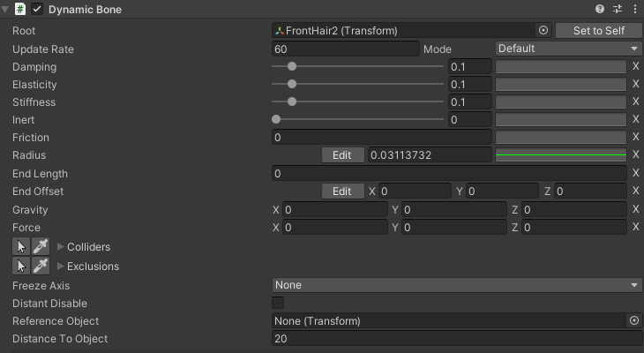
Task: Collapse the Dynamic Bone component foldout
Action: coord(5,9)
